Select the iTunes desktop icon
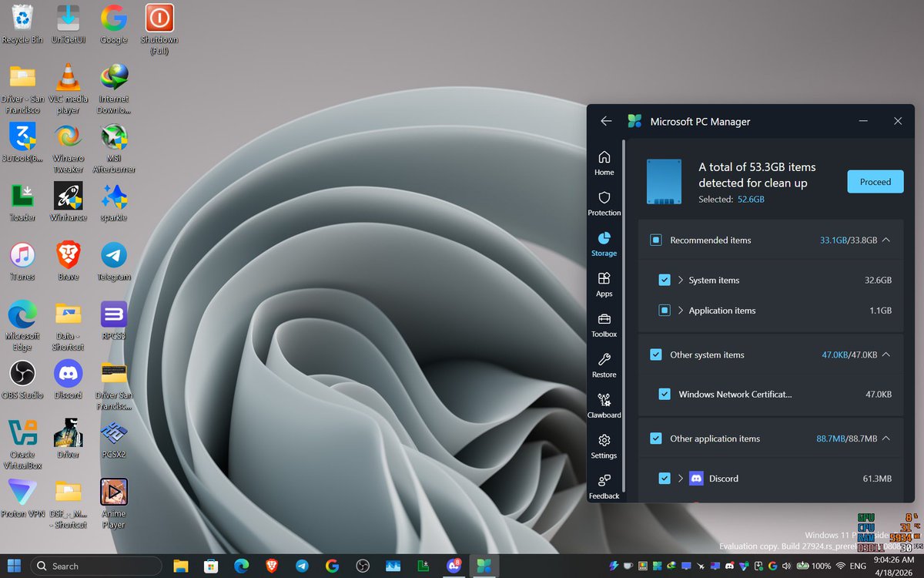Image resolution: width=924 pixels, height=578 pixels. point(22,261)
